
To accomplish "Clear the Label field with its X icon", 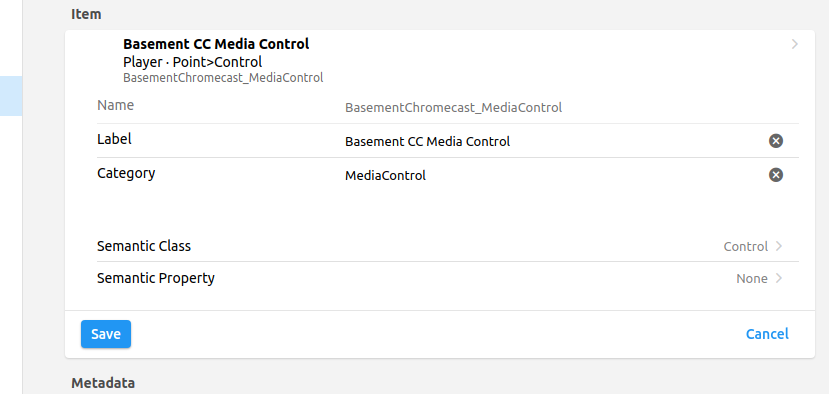I will 776,141.
